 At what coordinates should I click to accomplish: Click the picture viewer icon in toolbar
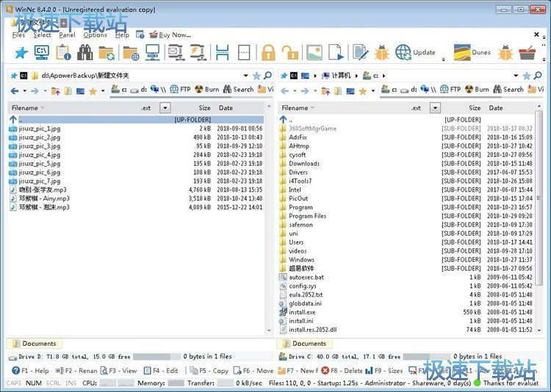point(314,52)
